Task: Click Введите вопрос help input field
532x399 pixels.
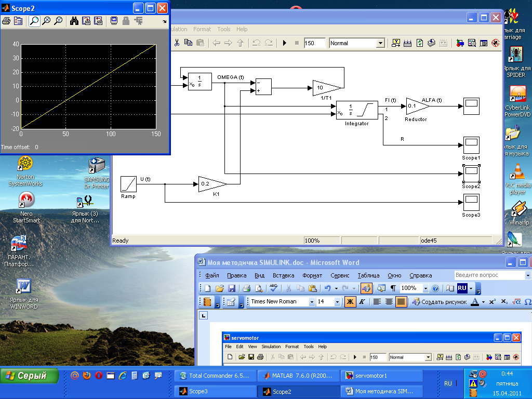Action: (489, 275)
